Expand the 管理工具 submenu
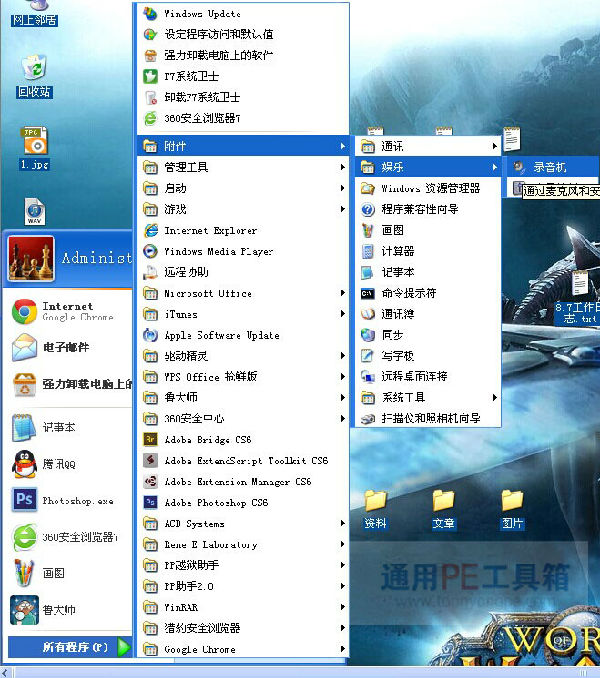 (243, 167)
